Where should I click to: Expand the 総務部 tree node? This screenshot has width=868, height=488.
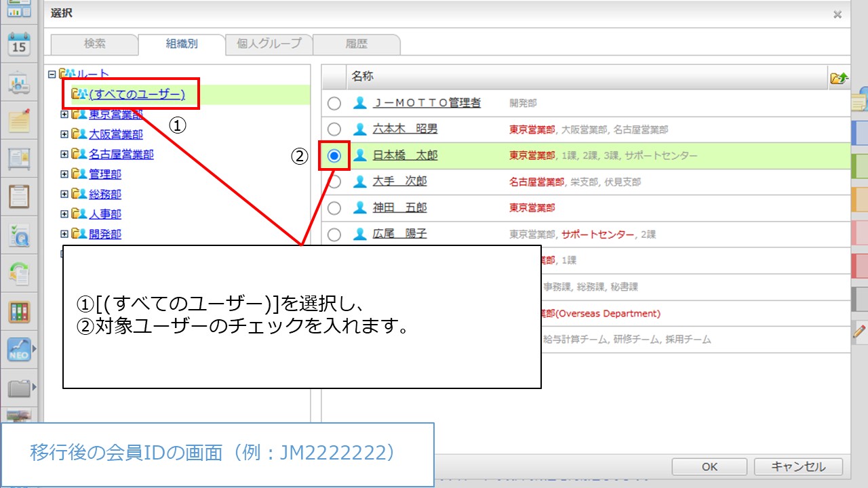[64, 195]
